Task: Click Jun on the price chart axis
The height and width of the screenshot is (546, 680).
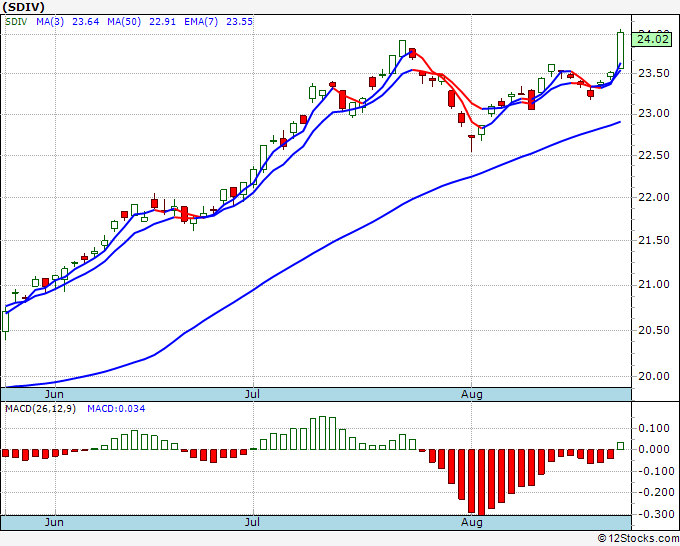Action: [x=54, y=394]
